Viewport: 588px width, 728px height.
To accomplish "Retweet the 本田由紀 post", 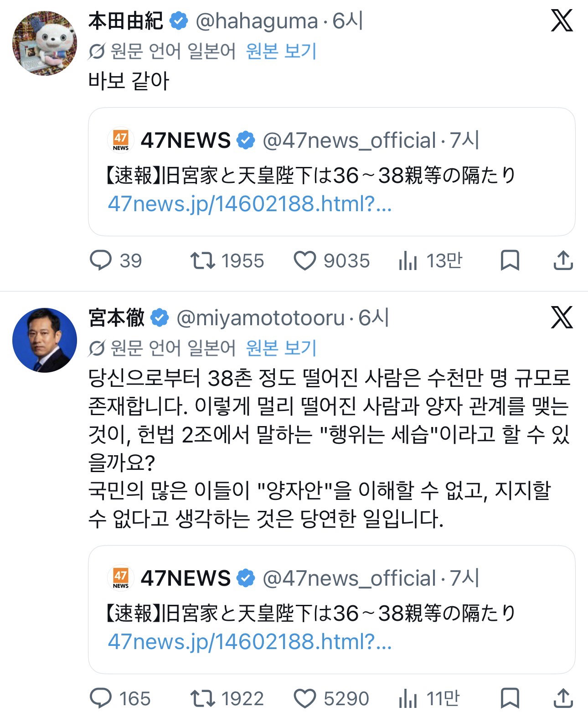I will tap(227, 261).
